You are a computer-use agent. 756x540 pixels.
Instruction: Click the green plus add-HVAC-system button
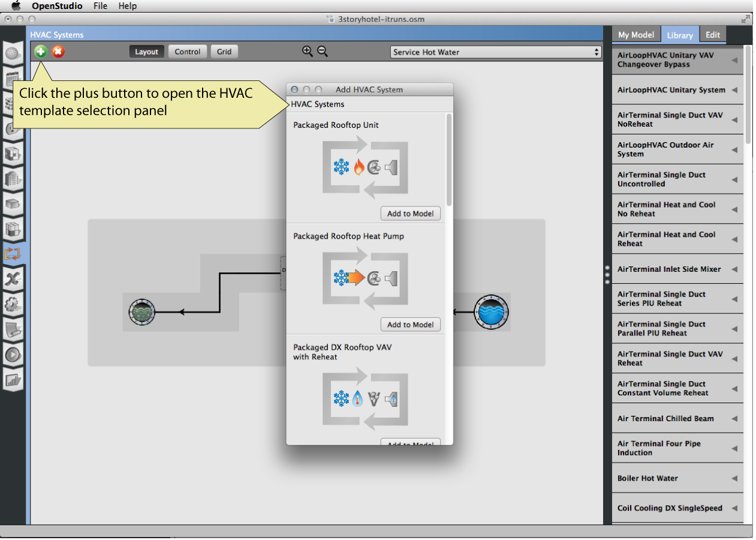[x=41, y=52]
